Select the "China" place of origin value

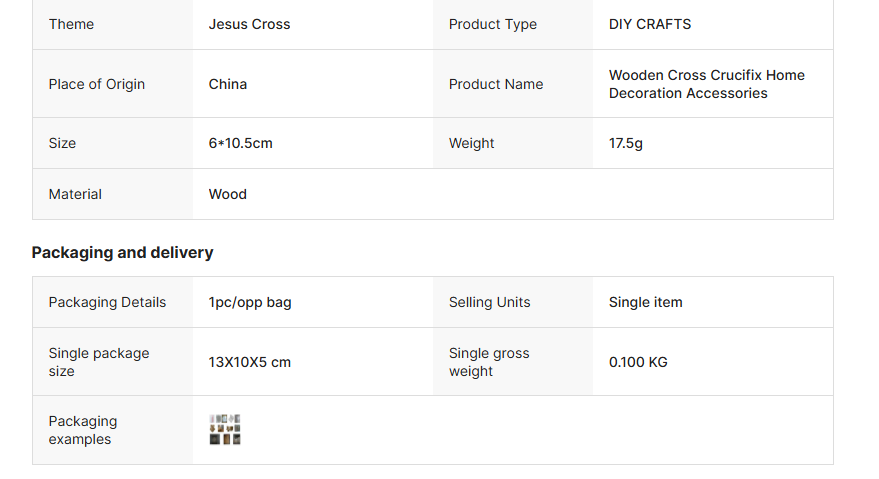[x=227, y=84]
